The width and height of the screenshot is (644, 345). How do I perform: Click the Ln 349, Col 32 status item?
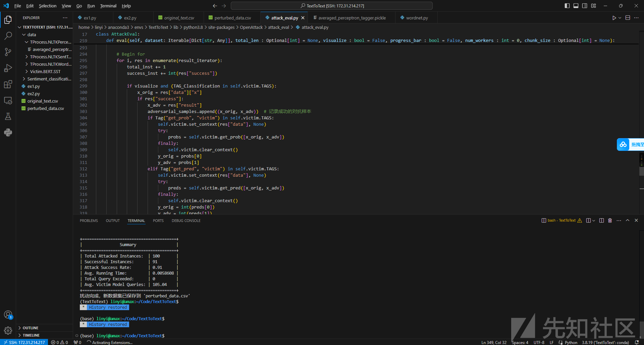point(494,342)
